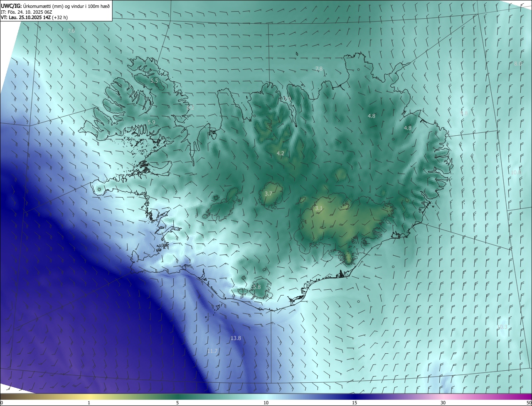
Task: Select the 9.8 value east of Iceland
Action: tap(464, 113)
